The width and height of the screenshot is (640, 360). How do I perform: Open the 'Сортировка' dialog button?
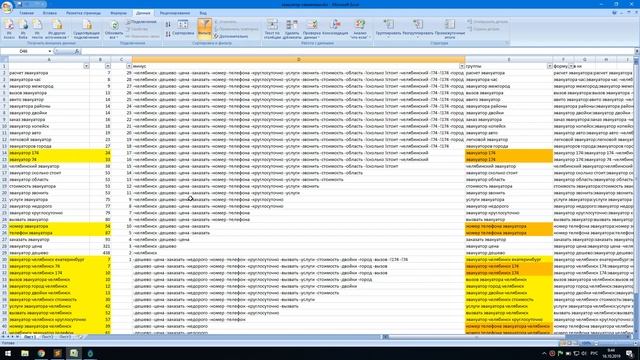point(183,28)
